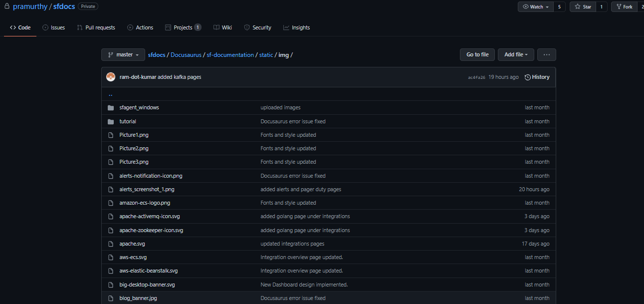The image size is (644, 304).
Task: Open the Pull requests tab
Action: 96,27
